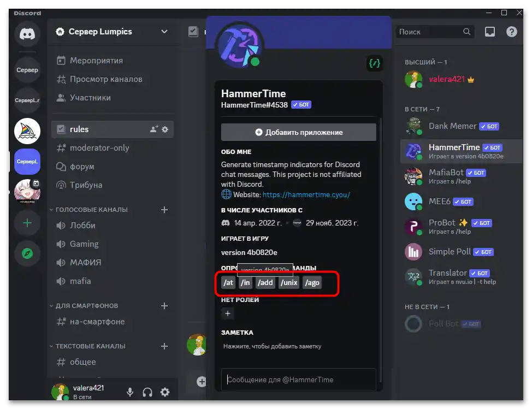Select moderator-only channel
Viewport: 532px width, 409px height.
113,148
